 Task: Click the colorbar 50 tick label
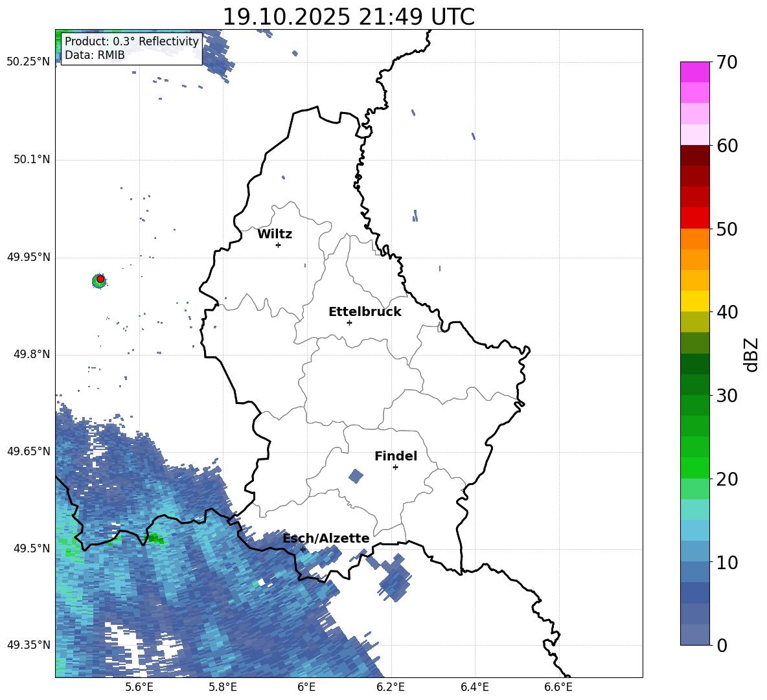[x=727, y=229]
